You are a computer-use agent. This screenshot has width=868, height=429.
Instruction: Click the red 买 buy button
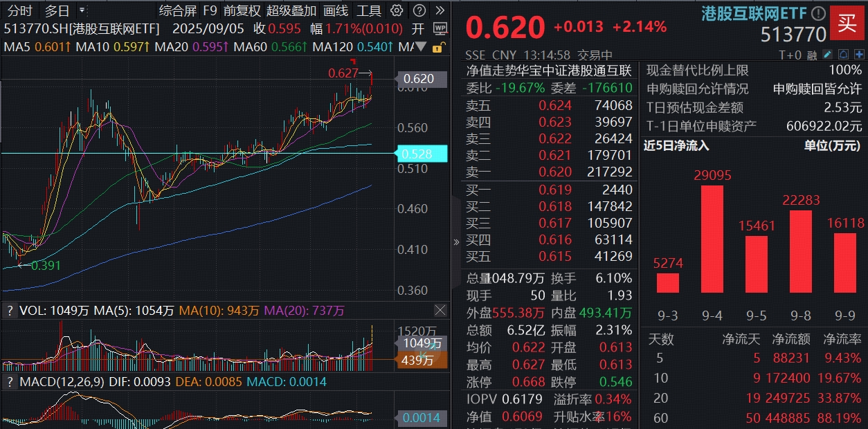[847, 23]
